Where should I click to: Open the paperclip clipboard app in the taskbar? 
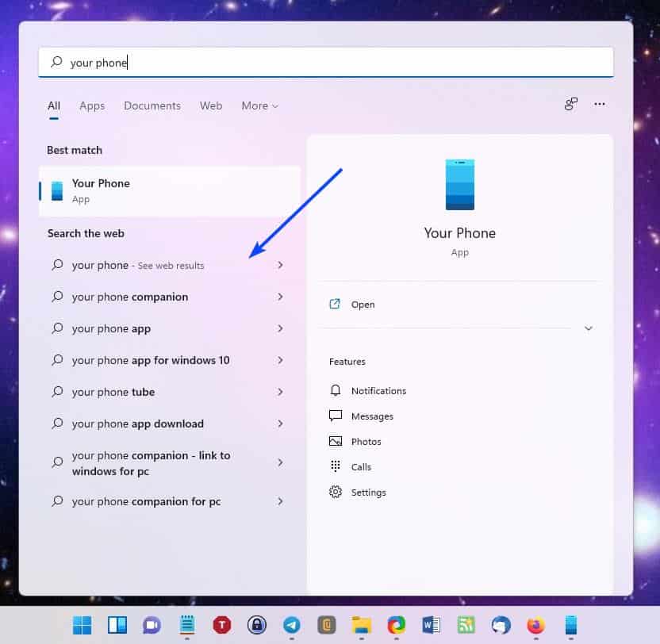327,625
